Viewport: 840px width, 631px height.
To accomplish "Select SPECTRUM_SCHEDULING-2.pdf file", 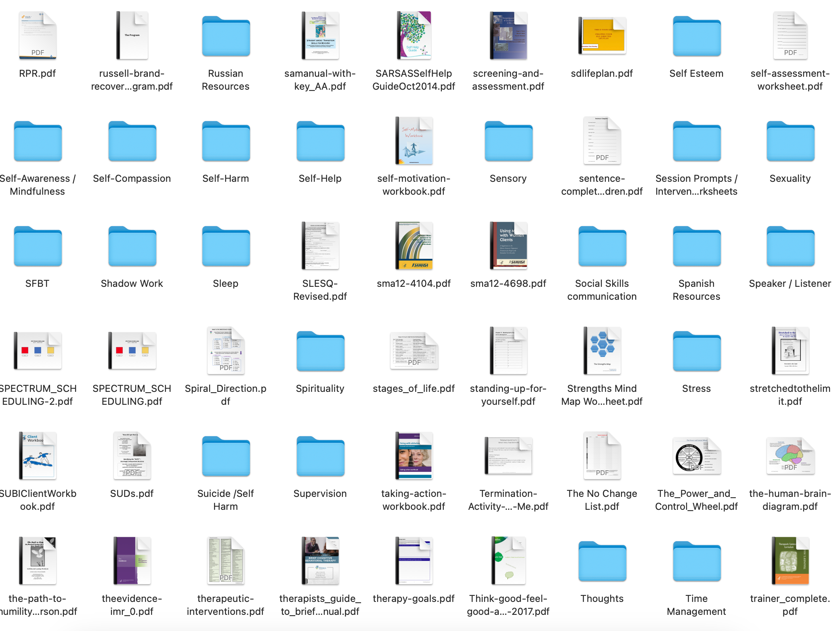I will (x=38, y=351).
